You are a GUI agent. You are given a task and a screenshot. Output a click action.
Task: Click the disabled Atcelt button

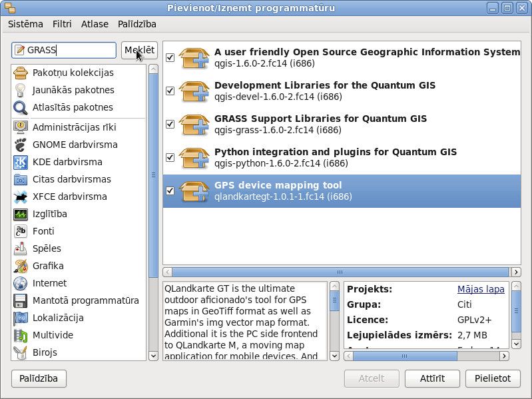[372, 378]
